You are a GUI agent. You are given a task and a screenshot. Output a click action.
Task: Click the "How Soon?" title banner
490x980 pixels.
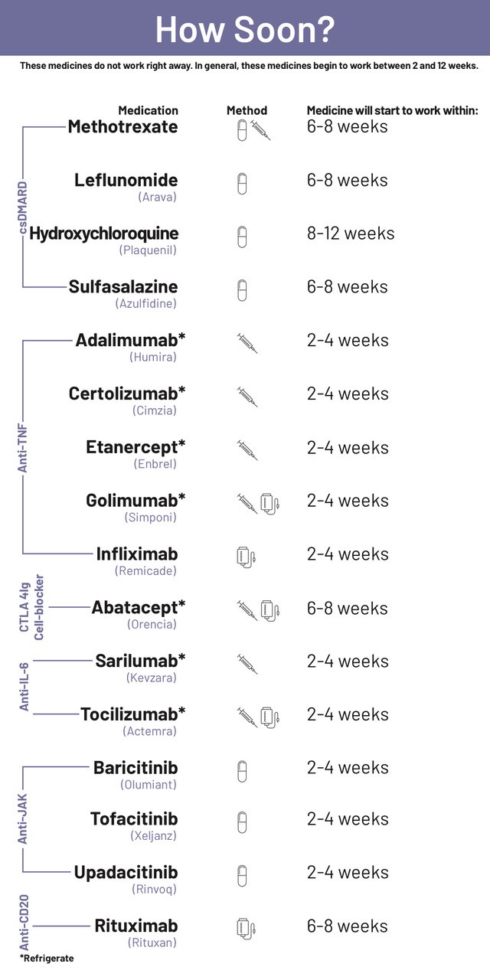245,28
